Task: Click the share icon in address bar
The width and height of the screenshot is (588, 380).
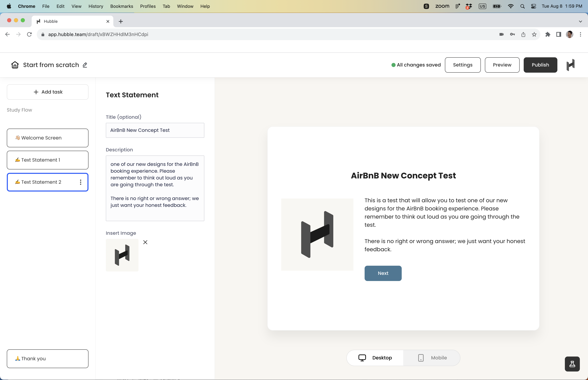Action: (523, 34)
